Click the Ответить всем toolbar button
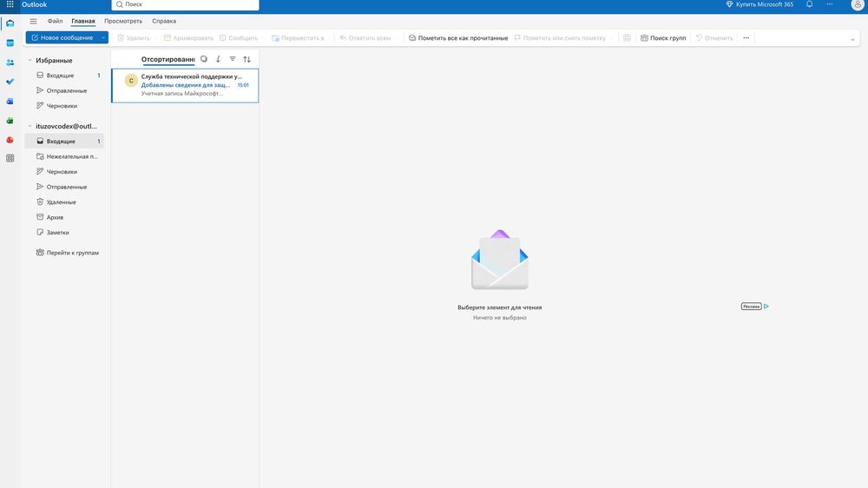 coord(365,37)
